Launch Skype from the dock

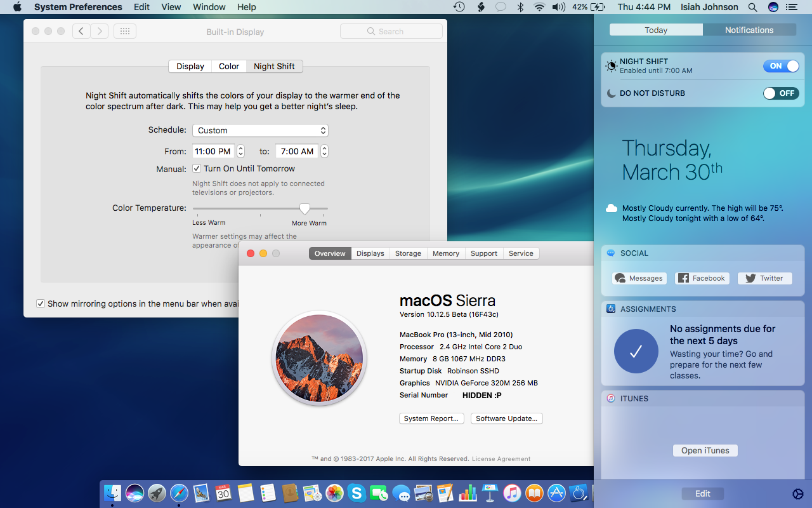click(x=356, y=493)
